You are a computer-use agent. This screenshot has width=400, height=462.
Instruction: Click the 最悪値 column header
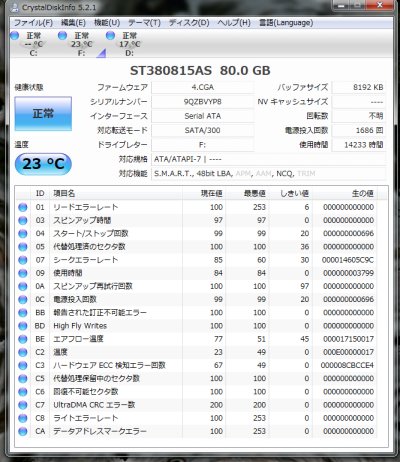(247, 193)
